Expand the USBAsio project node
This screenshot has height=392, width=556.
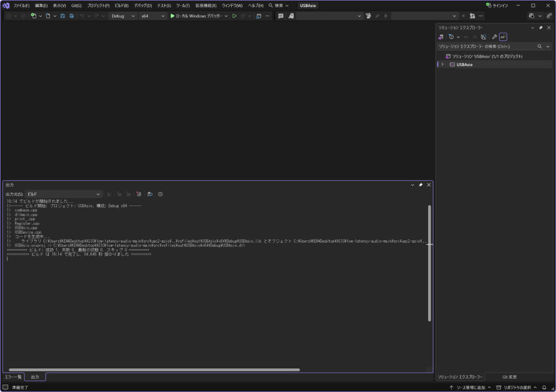442,64
